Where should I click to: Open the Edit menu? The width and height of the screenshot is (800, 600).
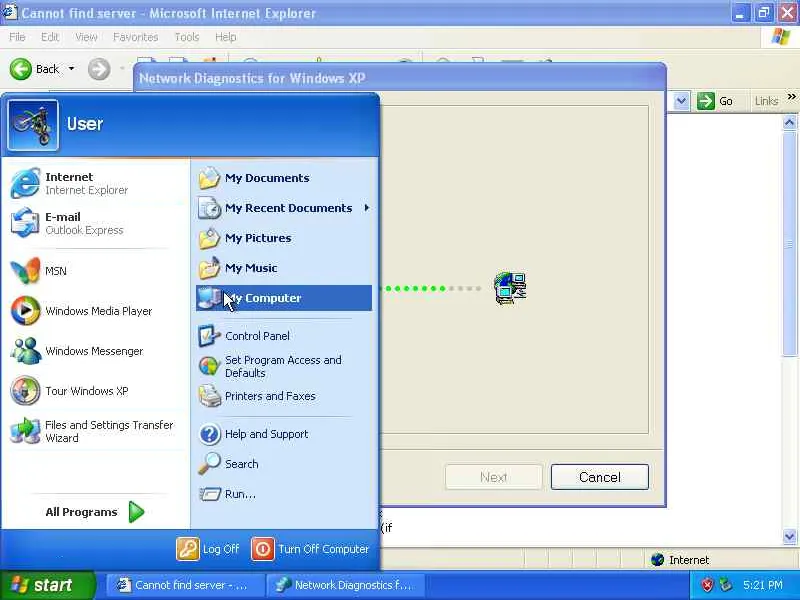pos(49,37)
